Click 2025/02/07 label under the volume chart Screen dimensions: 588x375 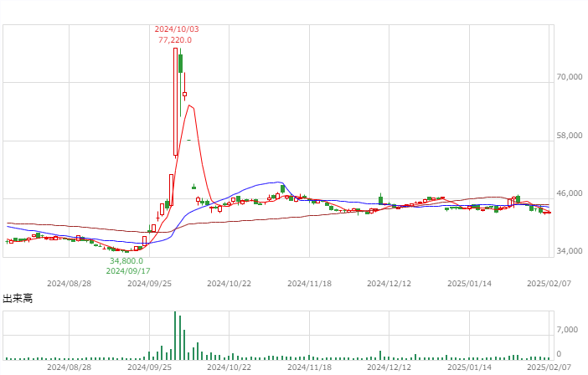[x=549, y=367]
